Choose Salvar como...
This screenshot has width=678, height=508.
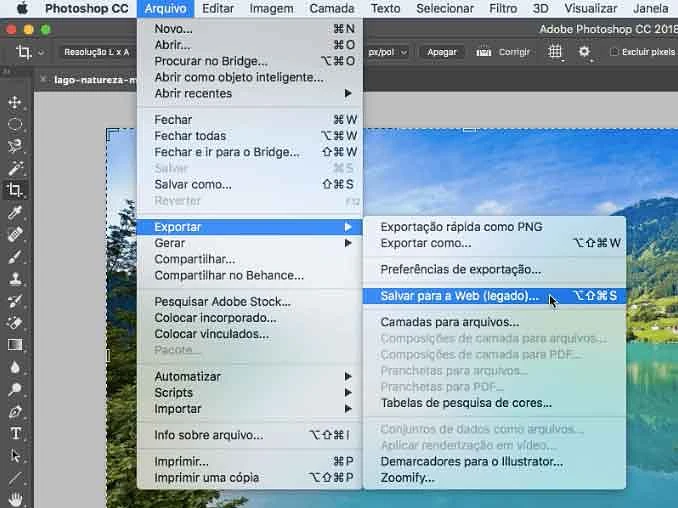(x=250, y=185)
